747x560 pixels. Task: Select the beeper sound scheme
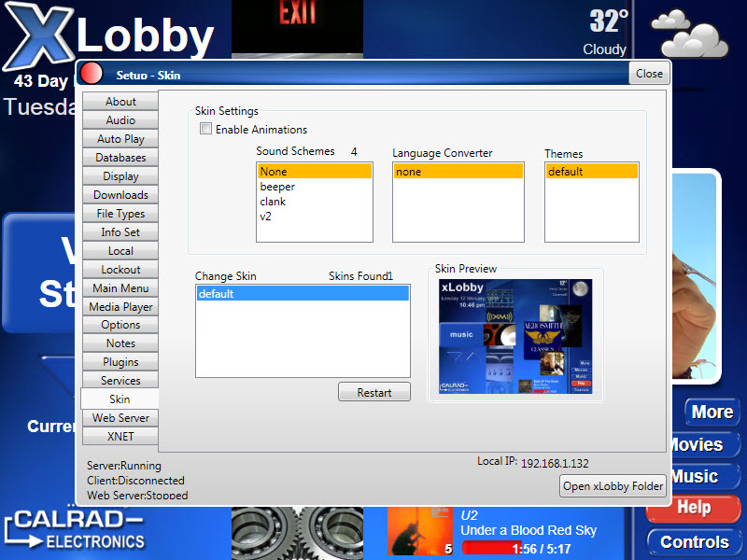[315, 187]
